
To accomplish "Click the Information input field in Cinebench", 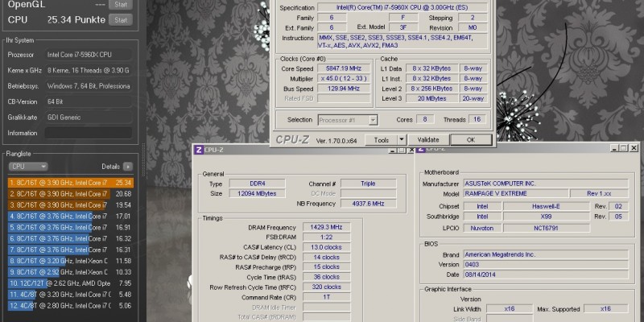I will point(89,133).
